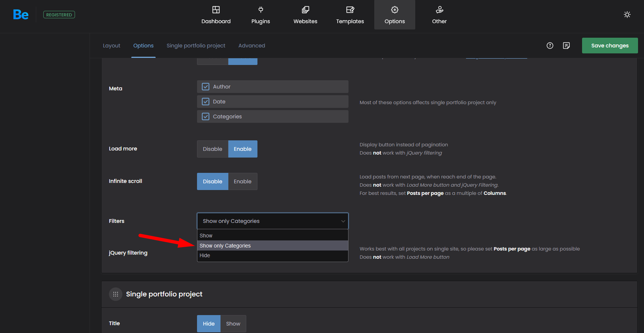644x333 pixels.
Task: Choose Show in Filters list
Action: click(x=273, y=236)
